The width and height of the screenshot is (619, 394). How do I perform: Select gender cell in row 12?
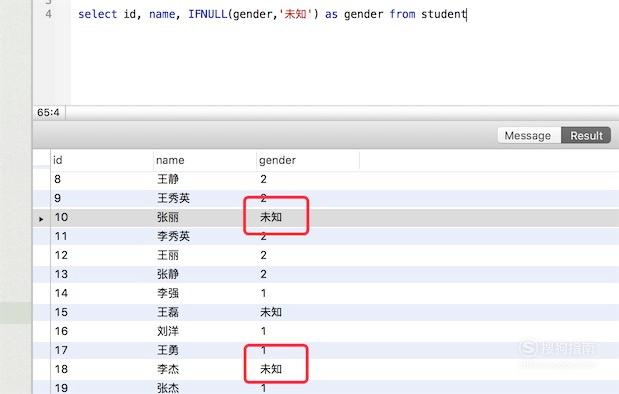pos(263,255)
